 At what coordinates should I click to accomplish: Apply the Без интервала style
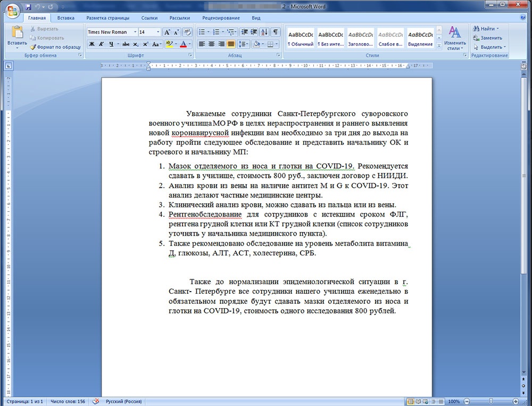point(330,39)
